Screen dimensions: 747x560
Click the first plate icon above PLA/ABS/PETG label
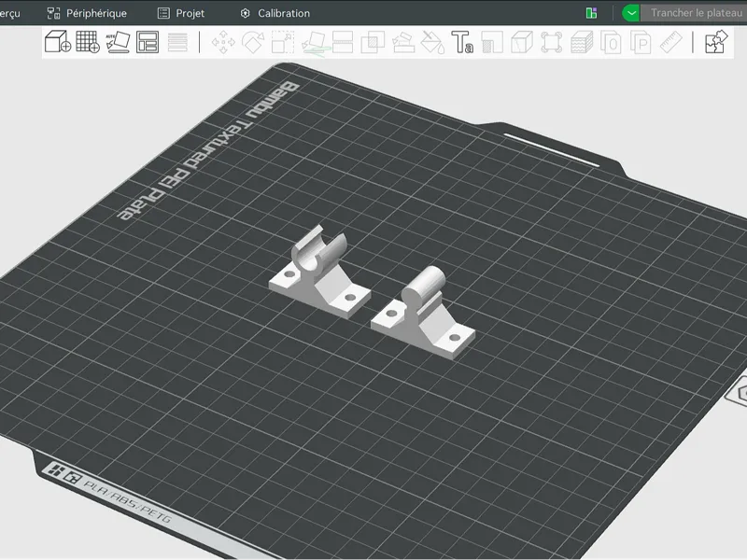[x=57, y=471]
